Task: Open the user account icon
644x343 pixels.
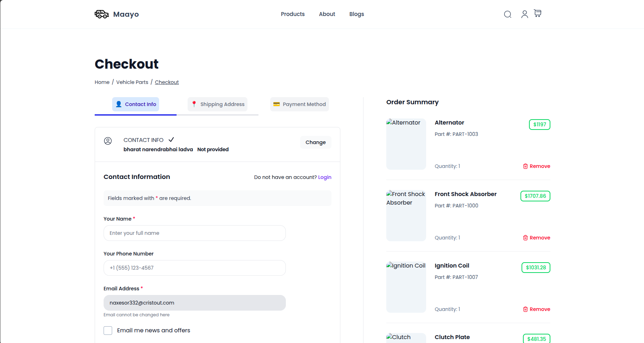Action: point(524,14)
